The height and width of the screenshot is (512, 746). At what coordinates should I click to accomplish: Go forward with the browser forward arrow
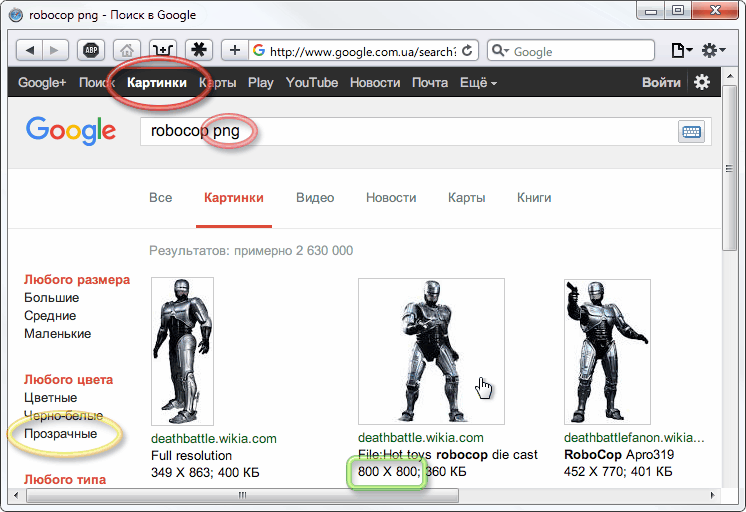[55, 50]
